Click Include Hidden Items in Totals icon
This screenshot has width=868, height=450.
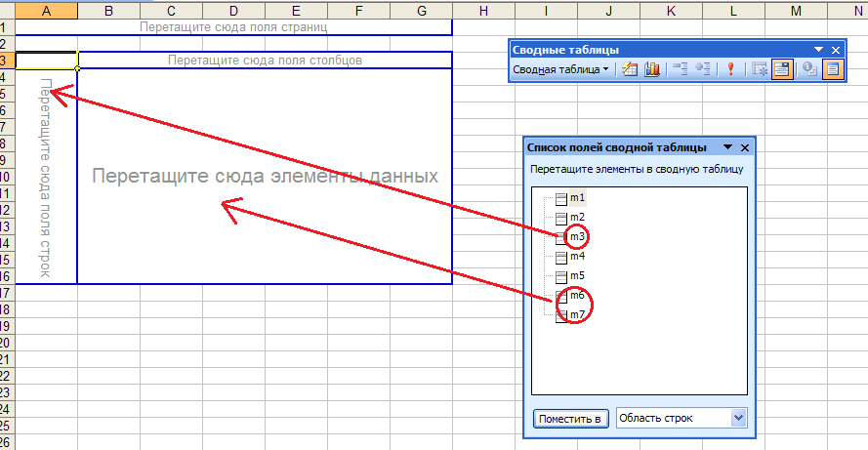coord(759,69)
